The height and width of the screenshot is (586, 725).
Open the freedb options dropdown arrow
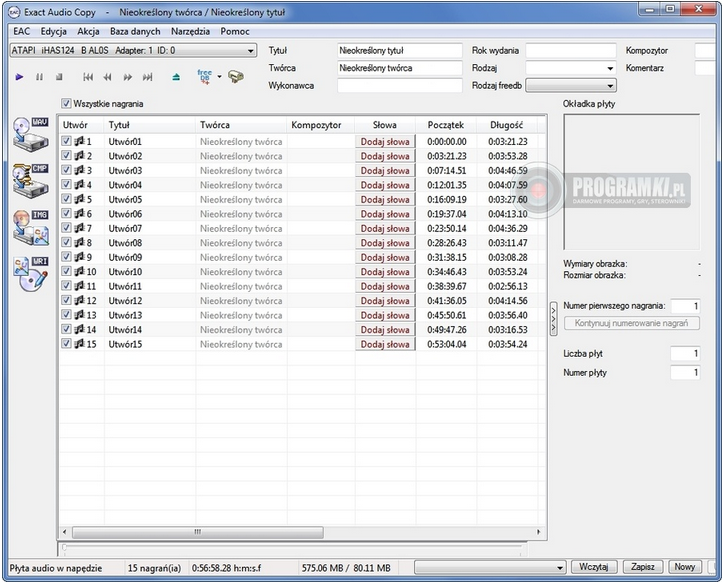click(220, 76)
